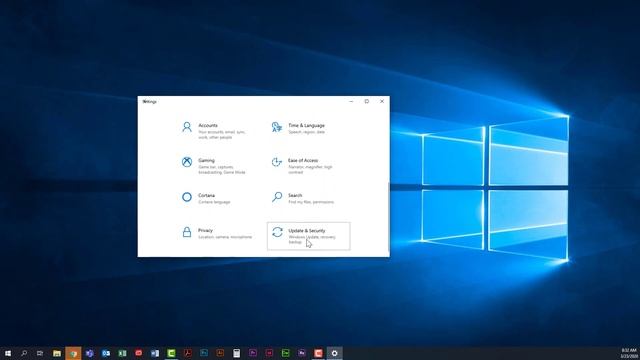This screenshot has height=360, width=640.
Task: Open Task View from the taskbar
Action: click(x=40, y=353)
